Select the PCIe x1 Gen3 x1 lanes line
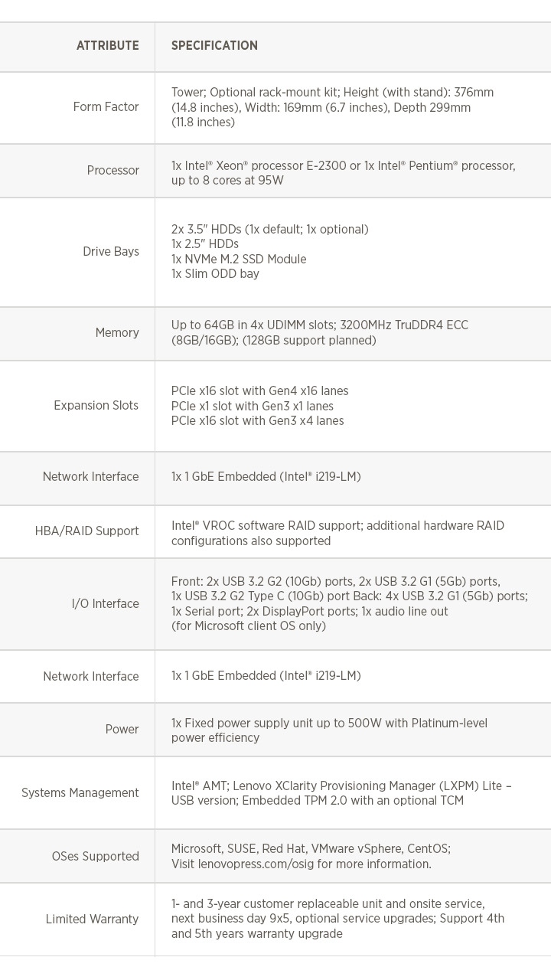 click(253, 407)
